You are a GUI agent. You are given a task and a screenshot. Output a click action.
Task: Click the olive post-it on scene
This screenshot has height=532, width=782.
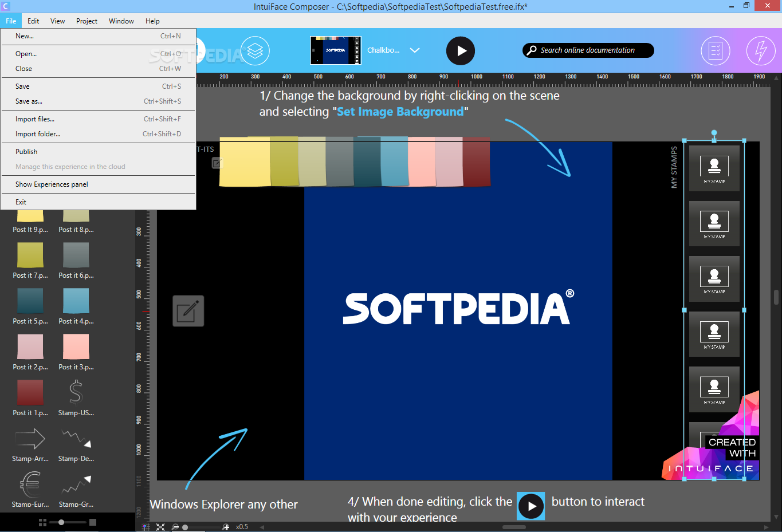(x=284, y=161)
